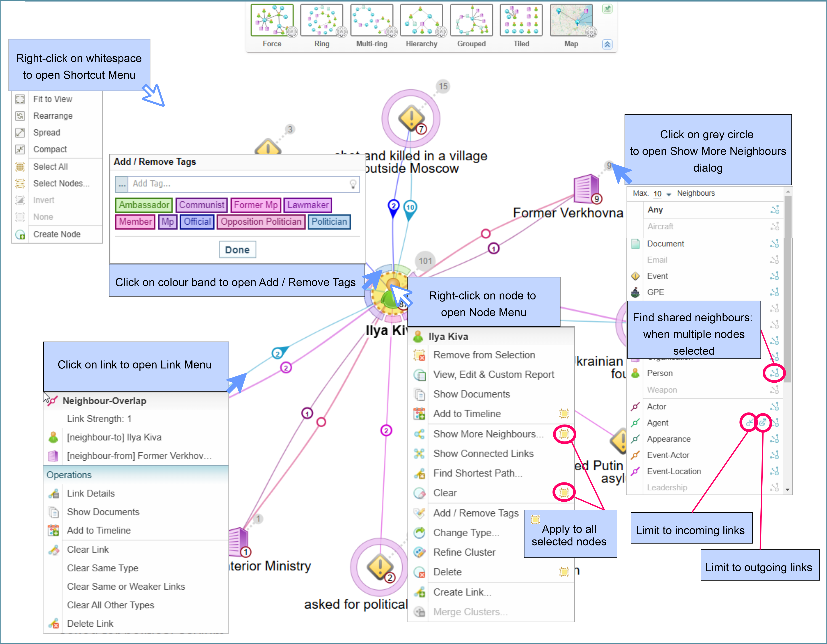Open the Max neighbours dropdown arrow
This screenshot has width=827, height=644.
(x=669, y=194)
